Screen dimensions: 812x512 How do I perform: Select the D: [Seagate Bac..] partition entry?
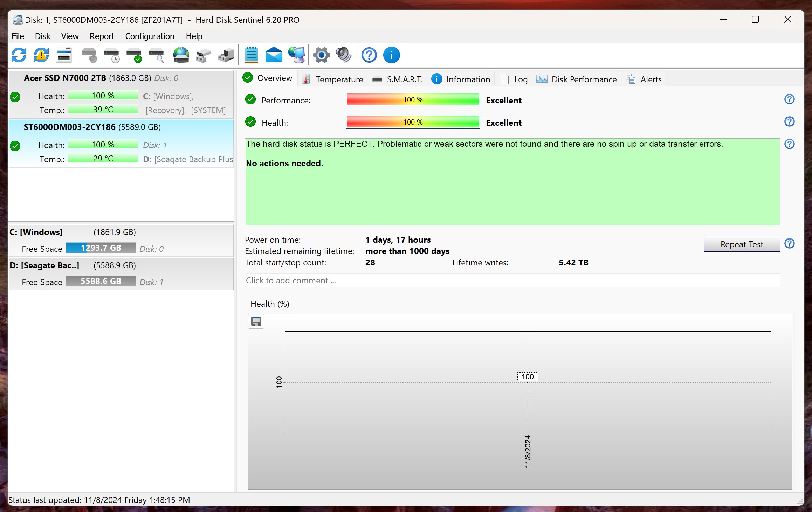[x=121, y=274]
